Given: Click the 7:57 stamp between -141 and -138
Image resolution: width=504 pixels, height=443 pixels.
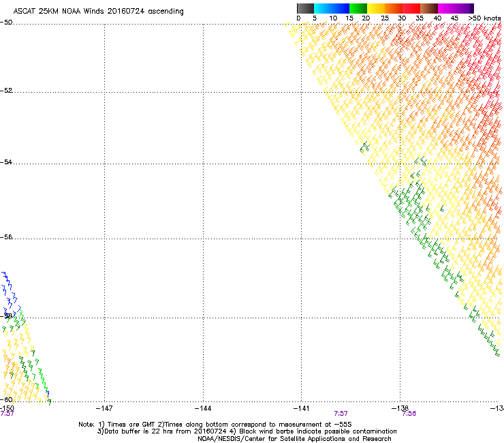Looking at the screenshot, I should pyautogui.click(x=341, y=414).
